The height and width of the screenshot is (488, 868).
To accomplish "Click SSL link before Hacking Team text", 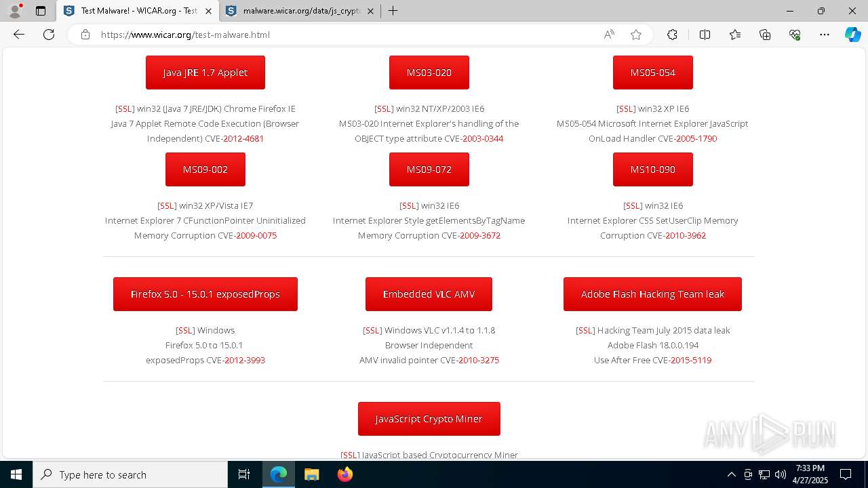I will (x=585, y=330).
